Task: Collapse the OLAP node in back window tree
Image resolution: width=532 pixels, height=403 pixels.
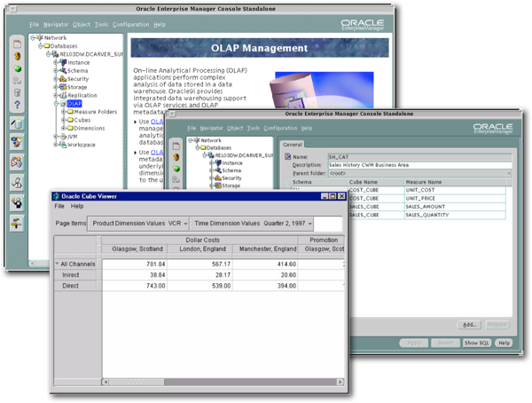Action: coord(57,104)
